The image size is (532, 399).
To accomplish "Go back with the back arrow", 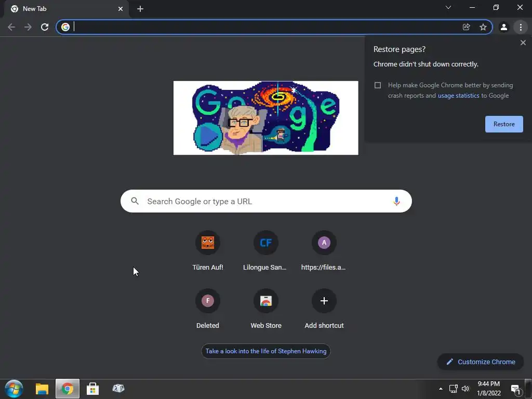I will coord(11,27).
